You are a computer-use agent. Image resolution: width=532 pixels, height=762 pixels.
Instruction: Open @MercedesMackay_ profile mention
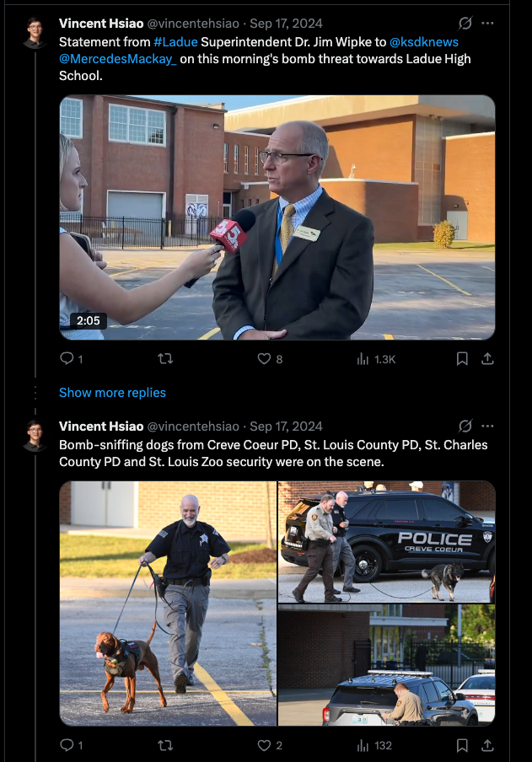point(118,59)
